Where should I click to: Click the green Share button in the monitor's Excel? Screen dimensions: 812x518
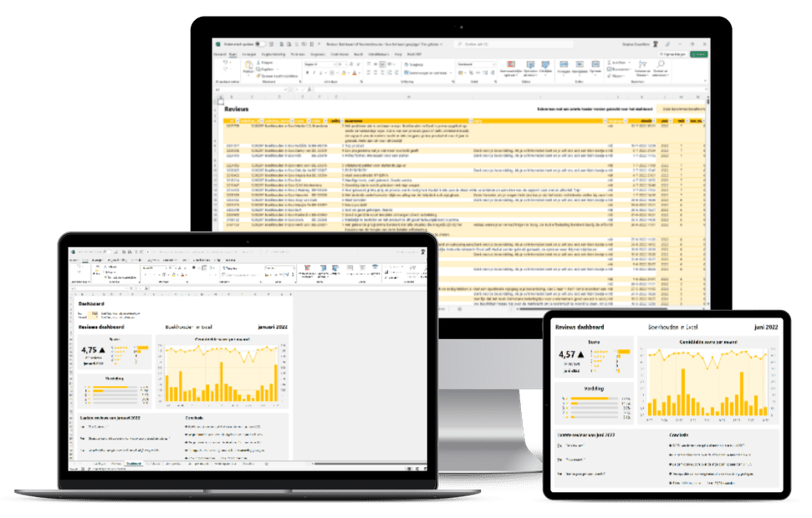click(699, 53)
